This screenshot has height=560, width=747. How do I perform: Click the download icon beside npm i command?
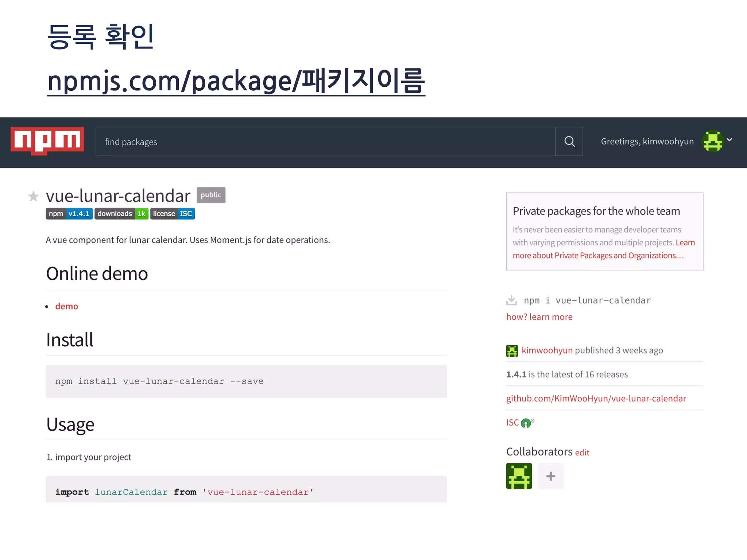512,300
